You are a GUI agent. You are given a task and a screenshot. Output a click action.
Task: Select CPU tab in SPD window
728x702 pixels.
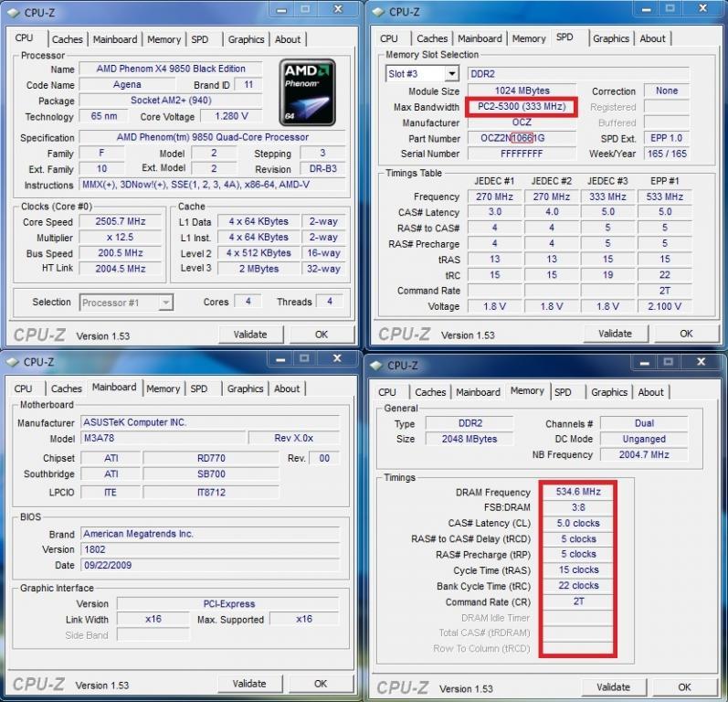click(389, 38)
